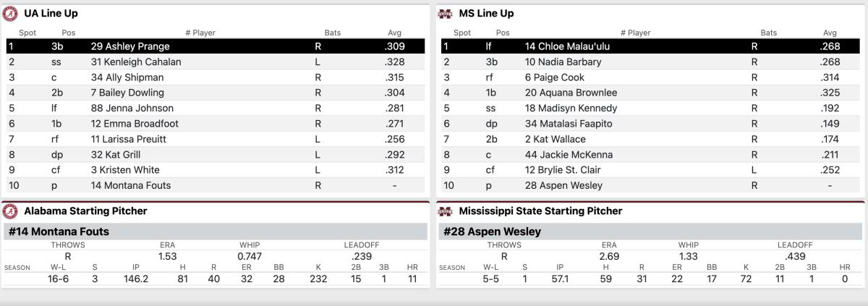Viewport: 868px width, 306px height.
Task: Click the Avg column header in UA lineup
Action: click(395, 33)
